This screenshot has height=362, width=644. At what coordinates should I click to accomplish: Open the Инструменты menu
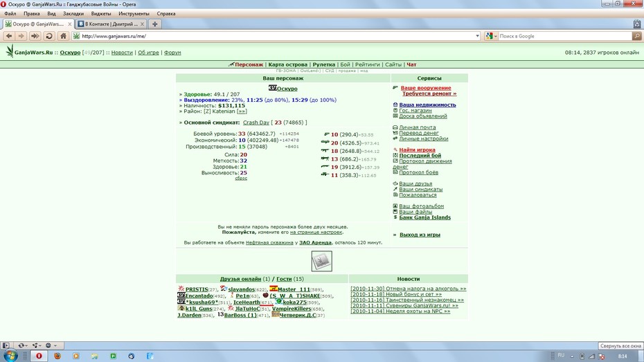tap(134, 14)
